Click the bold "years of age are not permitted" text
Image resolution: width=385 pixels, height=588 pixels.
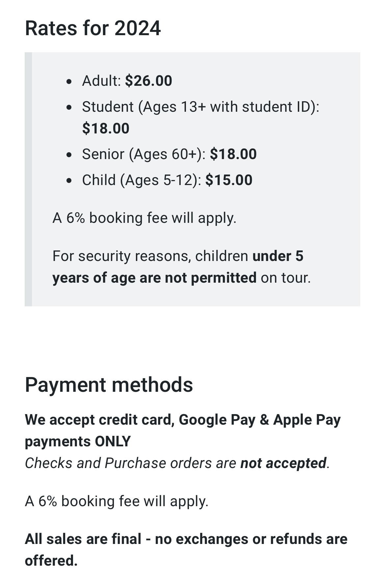coord(154,278)
